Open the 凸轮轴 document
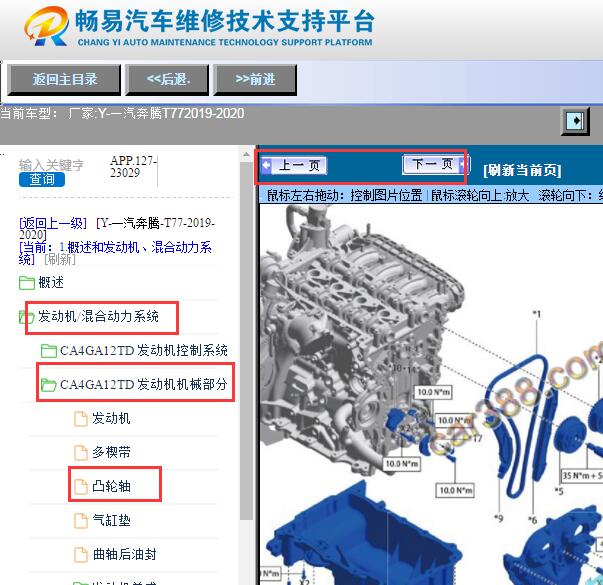The image size is (603, 585). [x=111, y=486]
